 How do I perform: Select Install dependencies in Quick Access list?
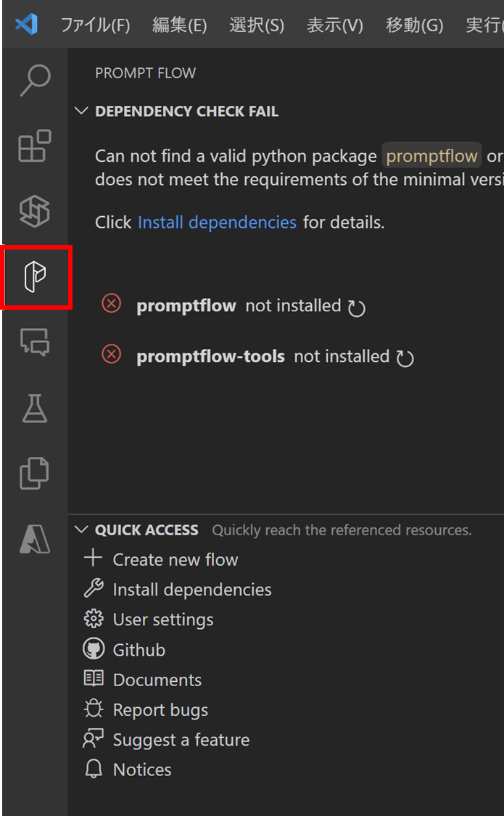pyautogui.click(x=192, y=590)
